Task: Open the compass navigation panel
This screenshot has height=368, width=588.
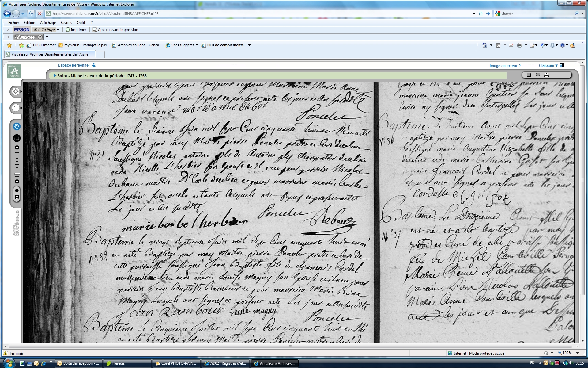Action: [x=16, y=91]
